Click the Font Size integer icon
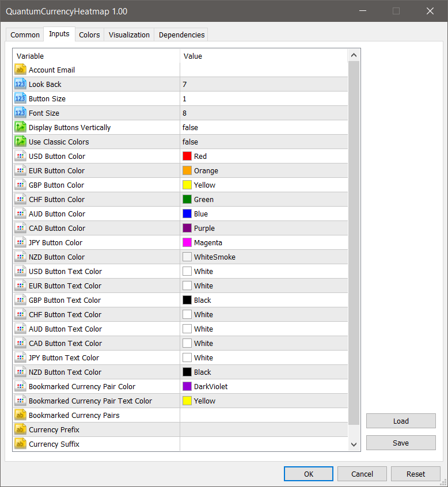Image resolution: width=448 pixels, height=487 pixels. [x=20, y=113]
